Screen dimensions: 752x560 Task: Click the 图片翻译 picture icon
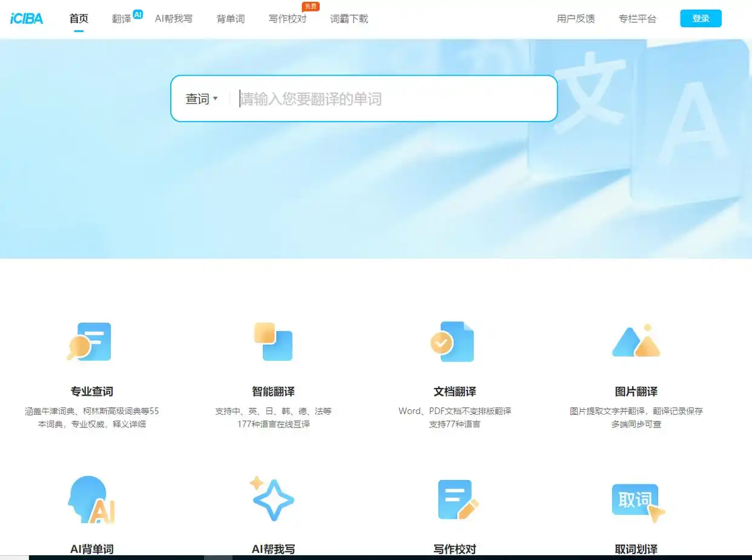pyautogui.click(x=636, y=341)
